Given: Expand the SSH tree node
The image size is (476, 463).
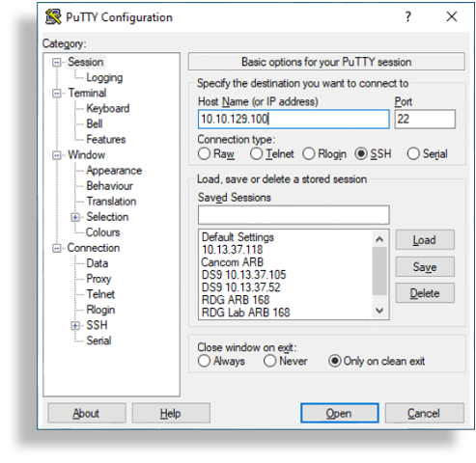Looking at the screenshot, I should pos(75,326).
